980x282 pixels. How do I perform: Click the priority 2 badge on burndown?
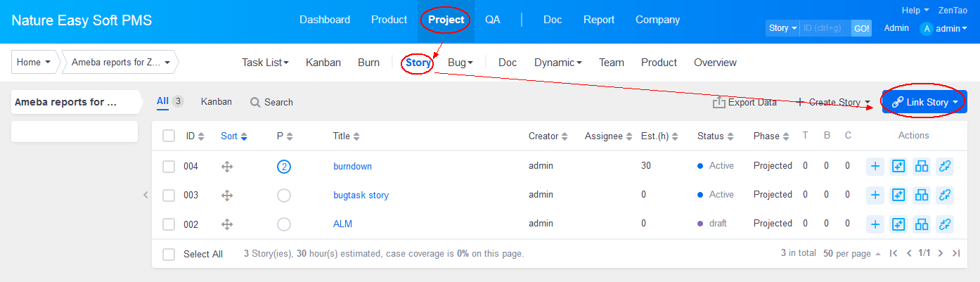point(284,167)
